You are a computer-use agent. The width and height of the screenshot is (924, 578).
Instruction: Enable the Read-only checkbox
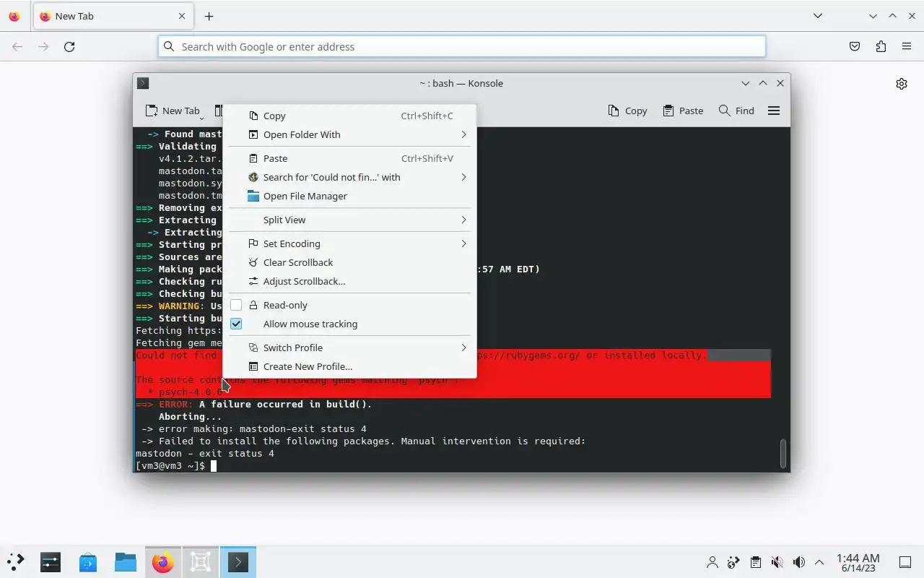(x=236, y=305)
